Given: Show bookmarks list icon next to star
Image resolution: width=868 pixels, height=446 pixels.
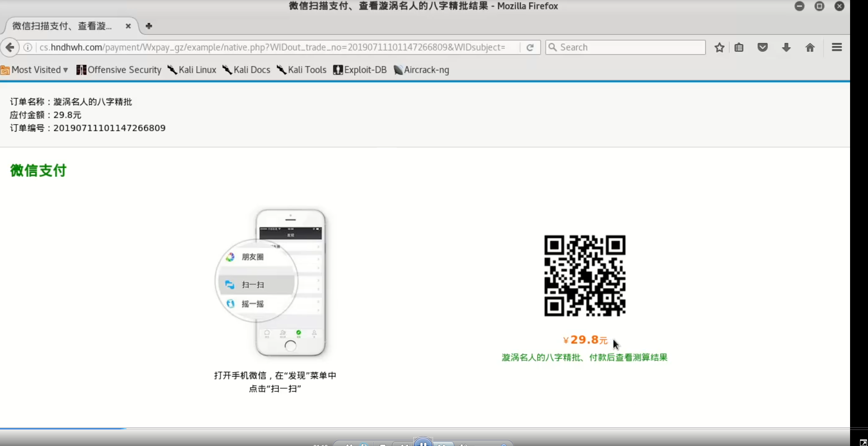Looking at the screenshot, I should [x=739, y=47].
